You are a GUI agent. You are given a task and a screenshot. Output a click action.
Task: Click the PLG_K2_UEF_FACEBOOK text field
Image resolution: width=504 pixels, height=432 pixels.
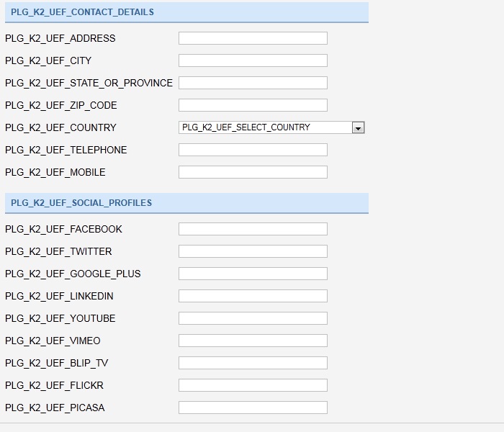(x=253, y=229)
